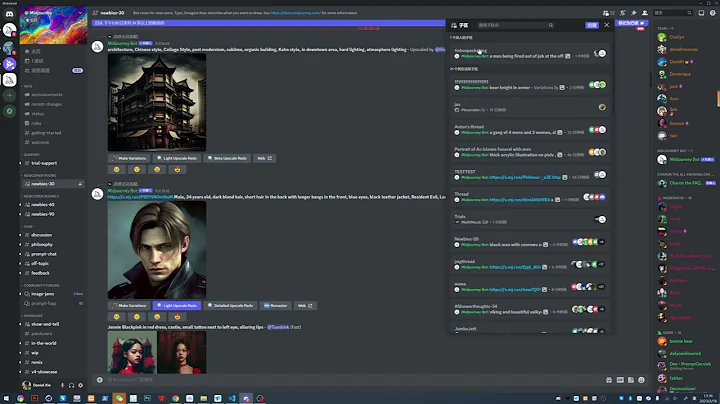Collapse the SHOWCASE channel category
Viewport: 720px width, 404px height.
click(x=33, y=316)
